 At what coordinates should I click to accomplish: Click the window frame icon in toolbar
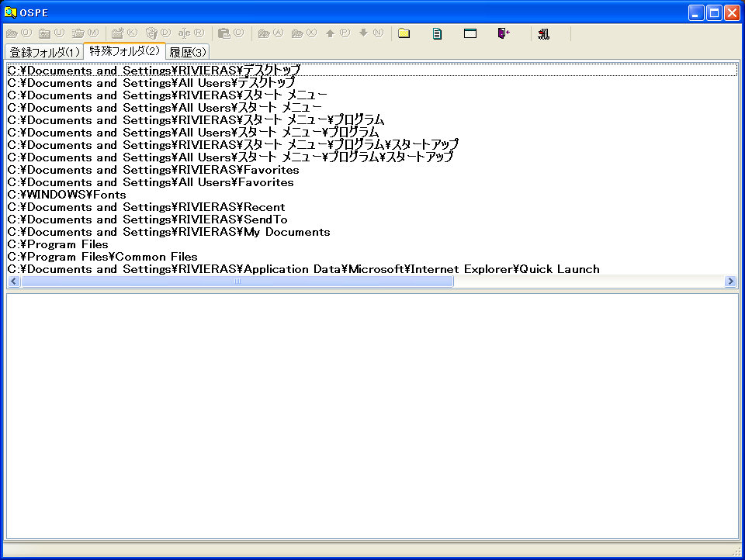point(470,33)
